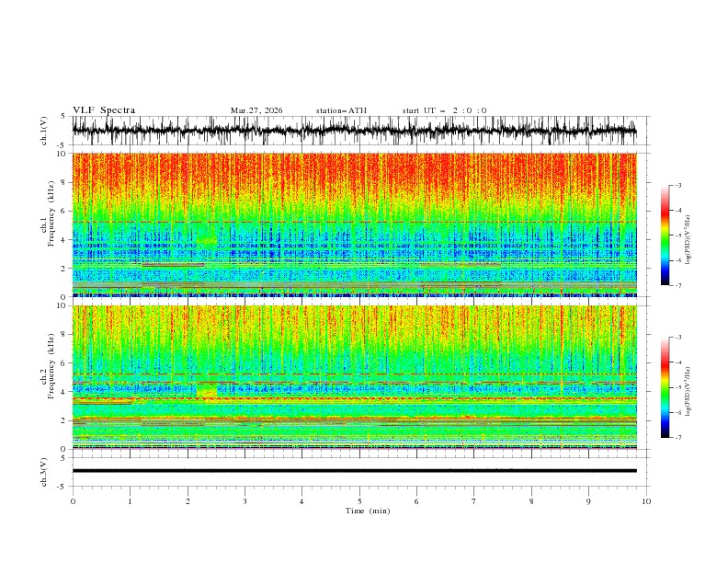The width and height of the screenshot is (728, 563).
Task: Click time-axis tick label "9"
Action: tap(588, 501)
